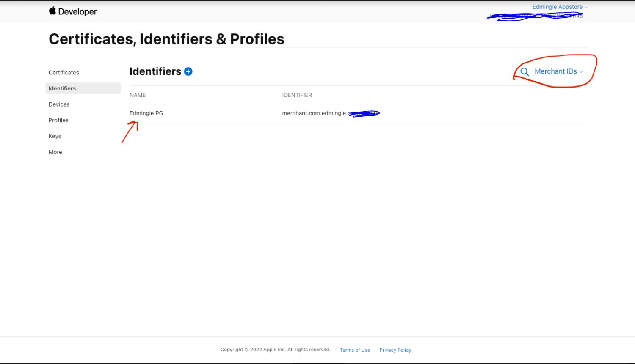Viewport: 635px width, 364px height.
Task: Switch to the Keys section
Action: click(x=55, y=136)
